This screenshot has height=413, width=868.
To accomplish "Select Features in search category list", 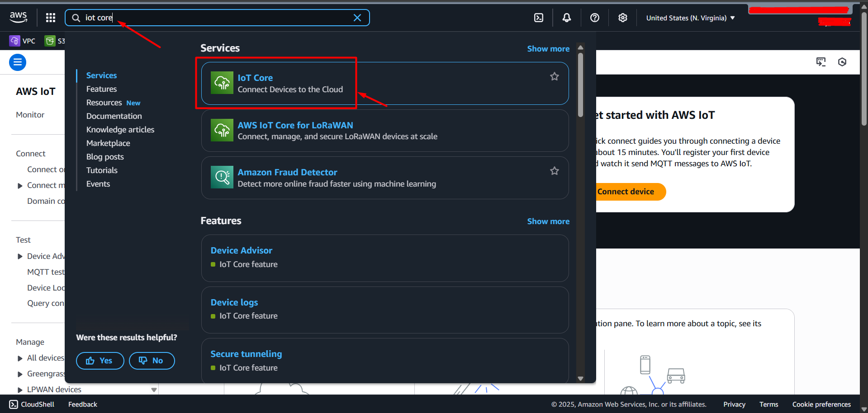I will (x=101, y=89).
